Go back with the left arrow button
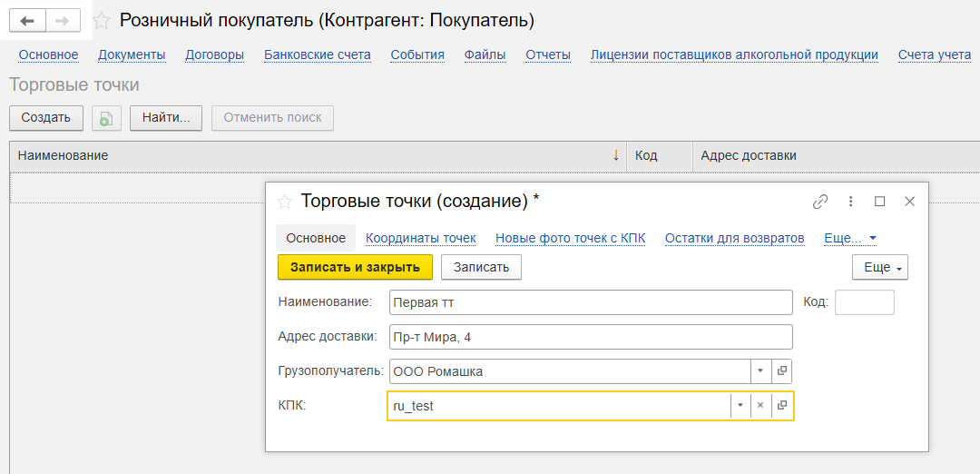 pos(27,21)
